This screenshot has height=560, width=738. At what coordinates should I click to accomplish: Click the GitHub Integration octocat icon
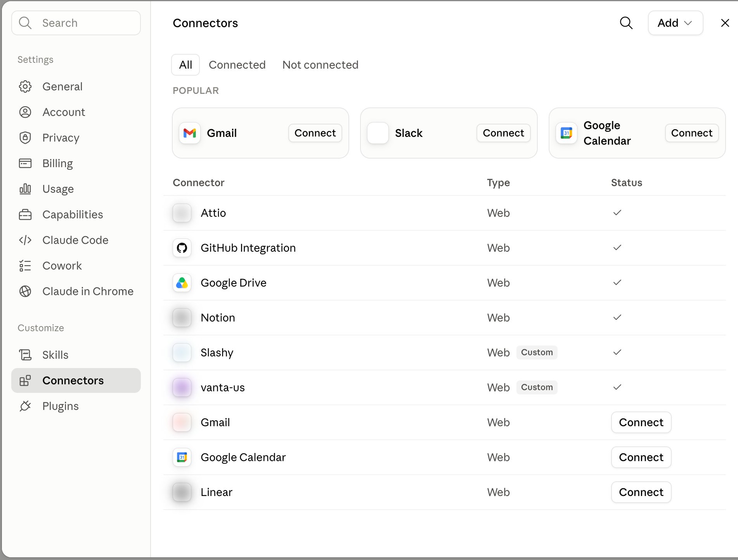pos(182,248)
